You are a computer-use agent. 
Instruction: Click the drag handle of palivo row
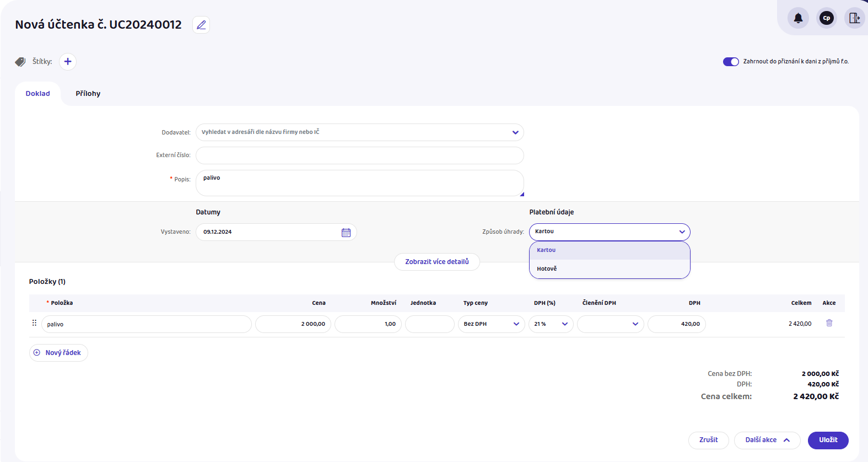point(34,323)
